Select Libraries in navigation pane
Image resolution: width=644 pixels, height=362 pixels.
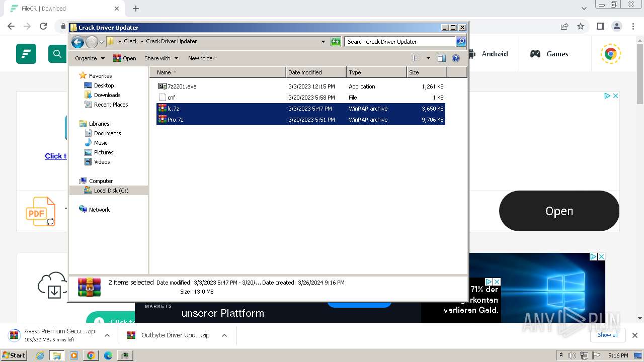tap(95, 124)
